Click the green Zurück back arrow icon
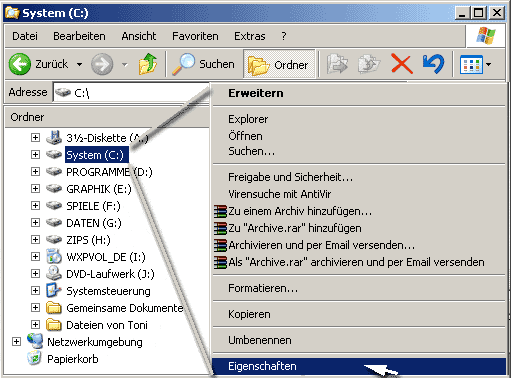The image size is (511, 378). click(x=20, y=64)
